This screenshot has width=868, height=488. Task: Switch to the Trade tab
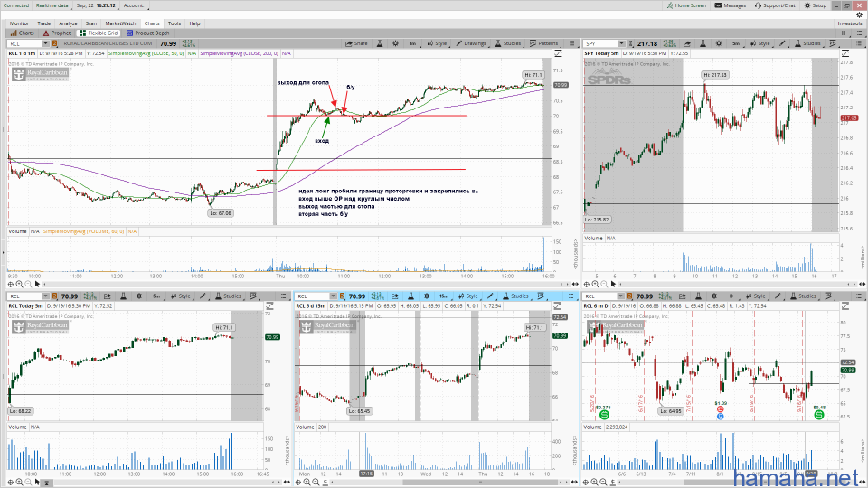(x=43, y=23)
